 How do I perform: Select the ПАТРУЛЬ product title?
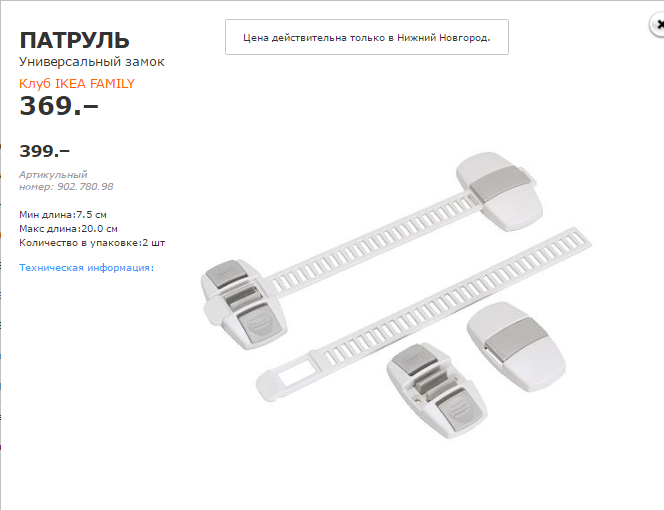click(74, 40)
